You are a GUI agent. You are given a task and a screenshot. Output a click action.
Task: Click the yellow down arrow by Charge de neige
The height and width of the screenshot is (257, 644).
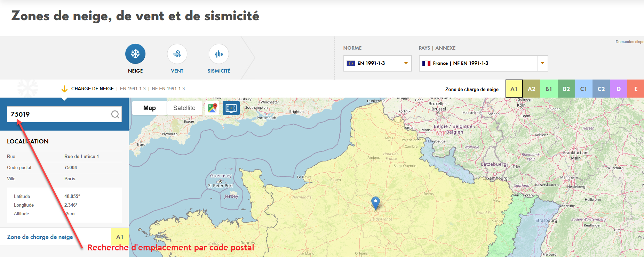pyautogui.click(x=64, y=89)
